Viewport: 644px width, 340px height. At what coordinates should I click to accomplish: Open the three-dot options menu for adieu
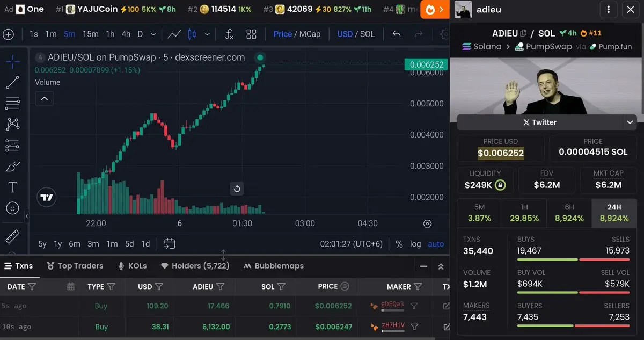tap(608, 9)
